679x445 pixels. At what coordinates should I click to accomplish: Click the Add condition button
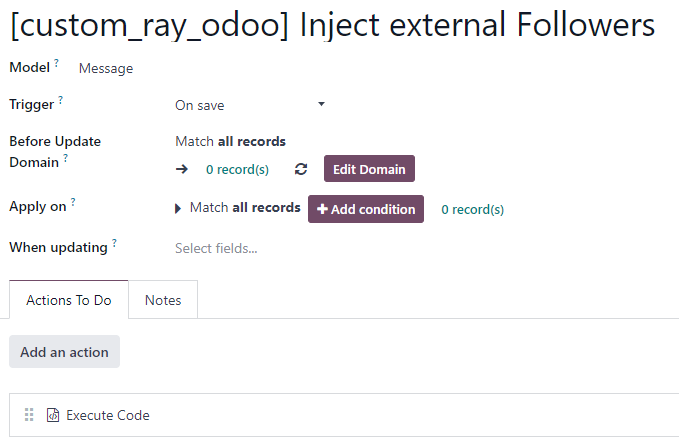point(366,209)
